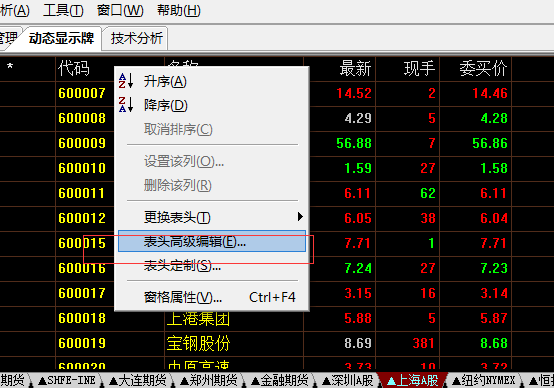This screenshot has width=554, height=388.
Task: Open the 工具(T) menu
Action: point(63,10)
